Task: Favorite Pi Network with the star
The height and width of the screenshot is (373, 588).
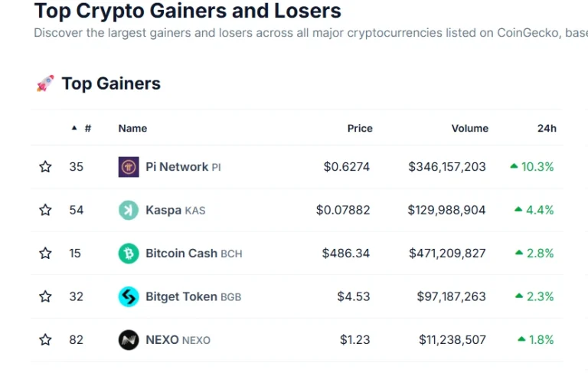Action: coord(45,167)
